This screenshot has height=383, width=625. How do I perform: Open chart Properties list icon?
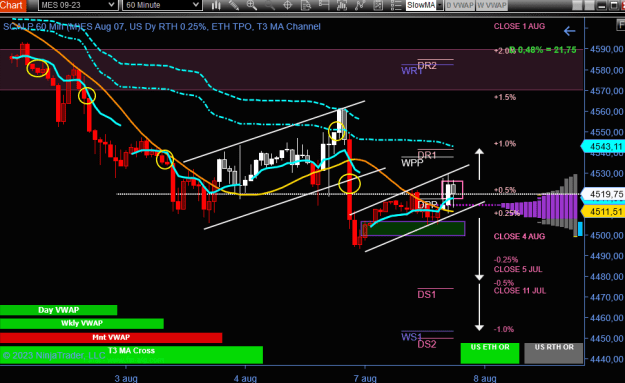(396, 5)
